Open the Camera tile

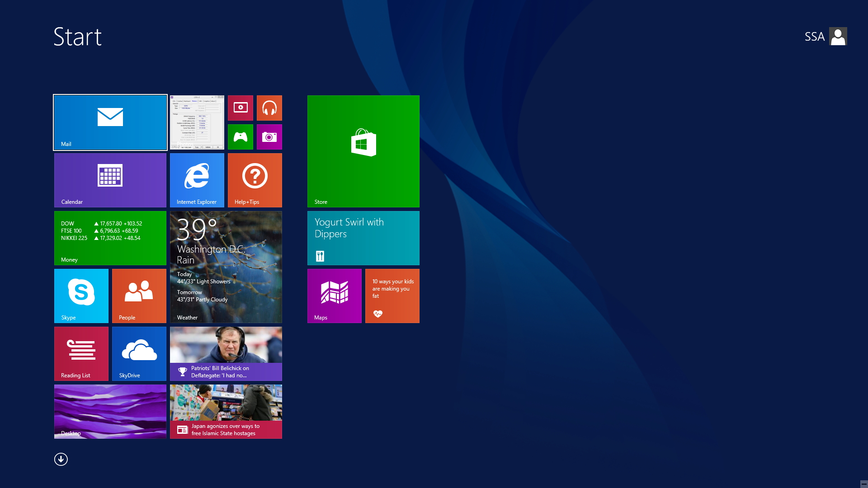point(269,137)
